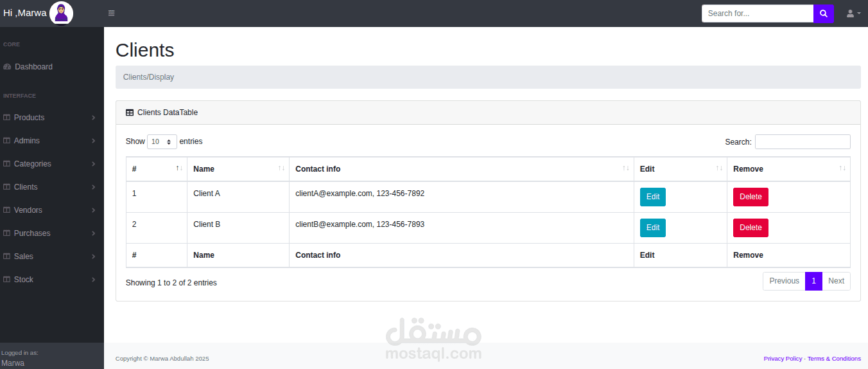Sort by the Name column arrows
Screen dimensions: 868x369
[282, 168]
